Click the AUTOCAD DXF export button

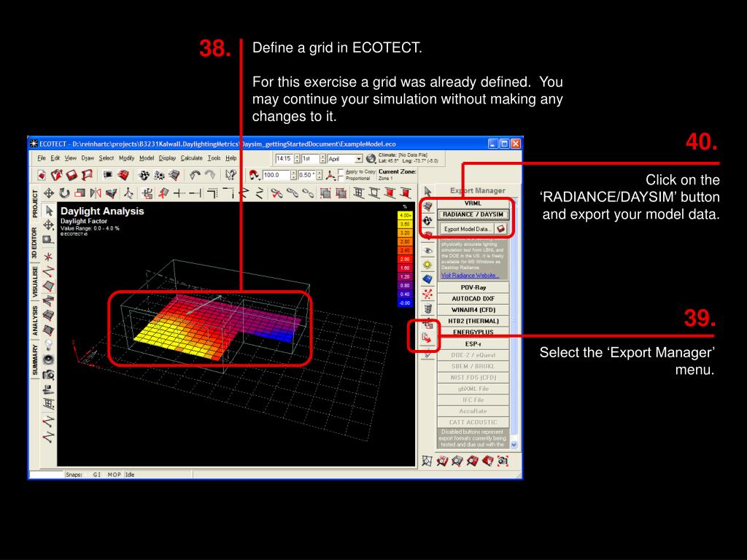473,299
